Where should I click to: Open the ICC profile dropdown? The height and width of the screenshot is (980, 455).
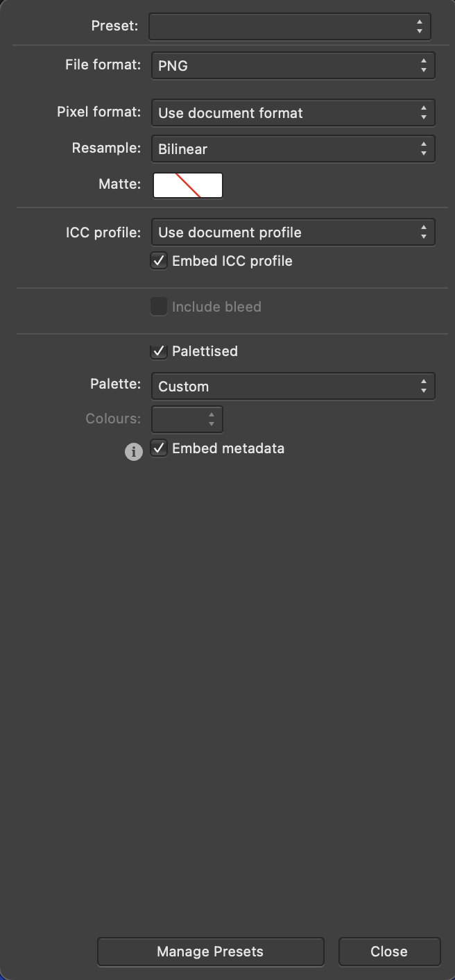pos(293,233)
